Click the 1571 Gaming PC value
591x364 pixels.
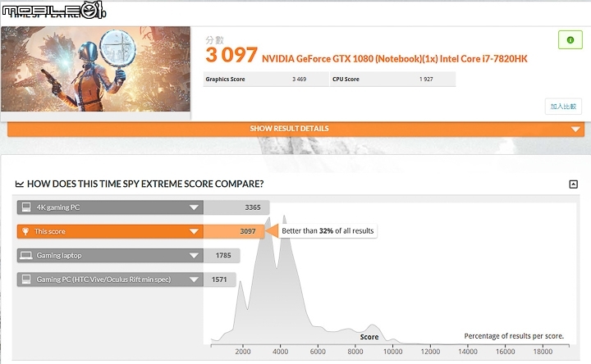pyautogui.click(x=219, y=280)
